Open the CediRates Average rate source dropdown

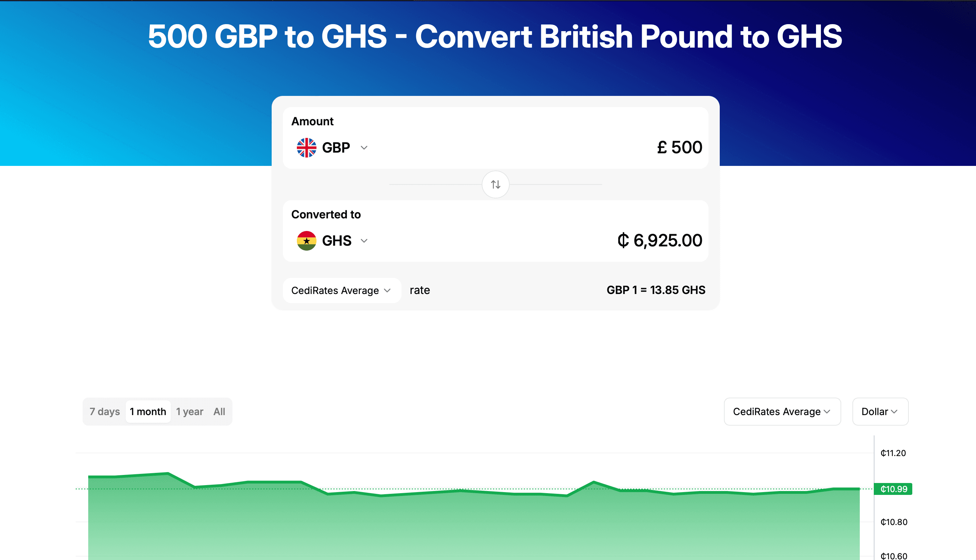tap(341, 290)
